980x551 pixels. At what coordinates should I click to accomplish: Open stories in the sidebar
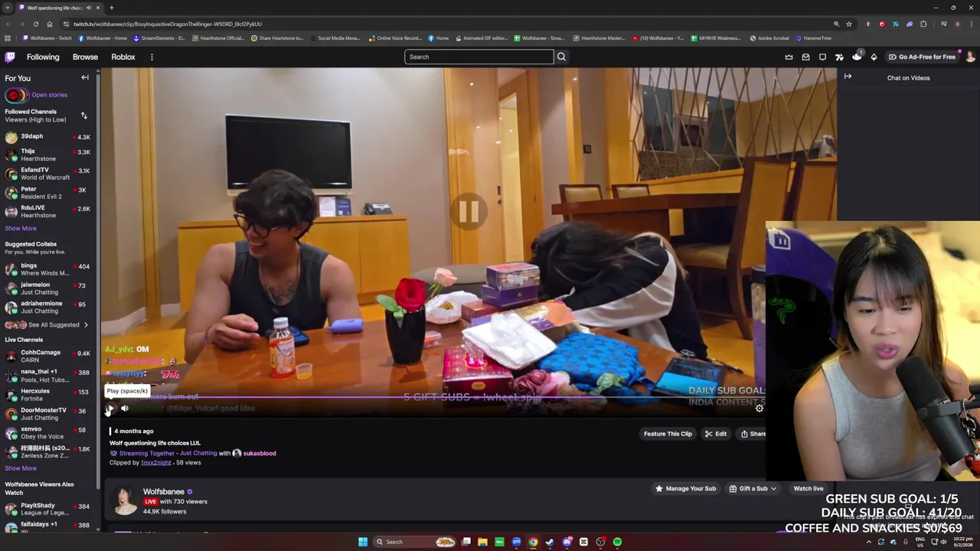tap(49, 95)
